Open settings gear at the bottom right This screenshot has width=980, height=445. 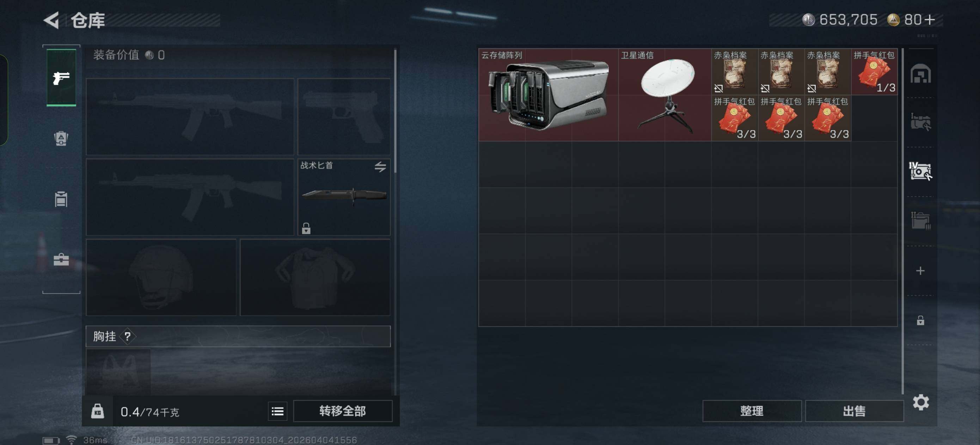(x=921, y=402)
